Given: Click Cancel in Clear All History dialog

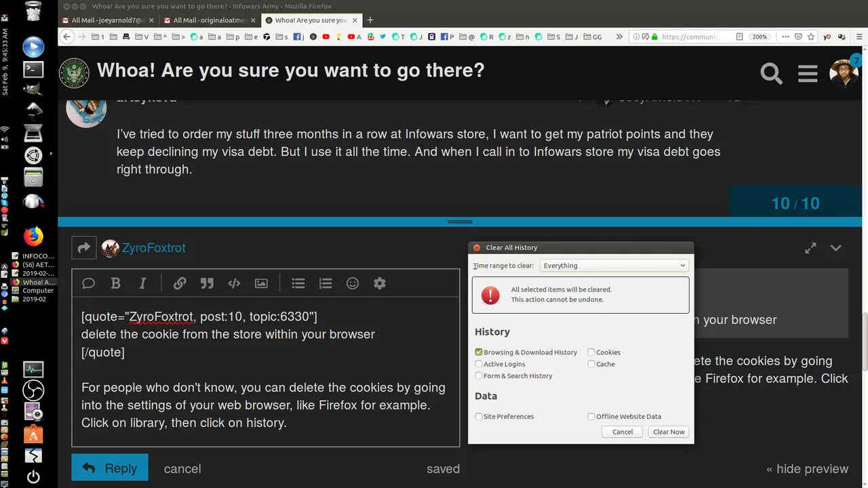Looking at the screenshot, I should click(x=623, y=432).
